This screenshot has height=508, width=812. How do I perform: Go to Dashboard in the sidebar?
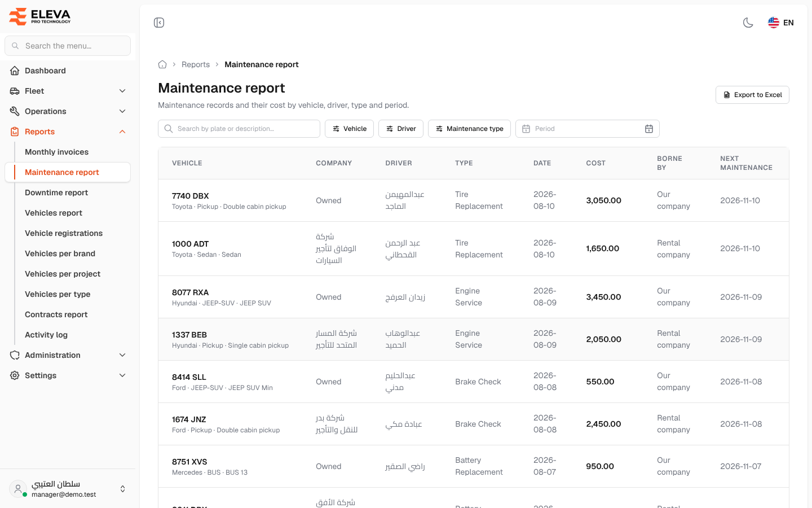(x=68, y=71)
